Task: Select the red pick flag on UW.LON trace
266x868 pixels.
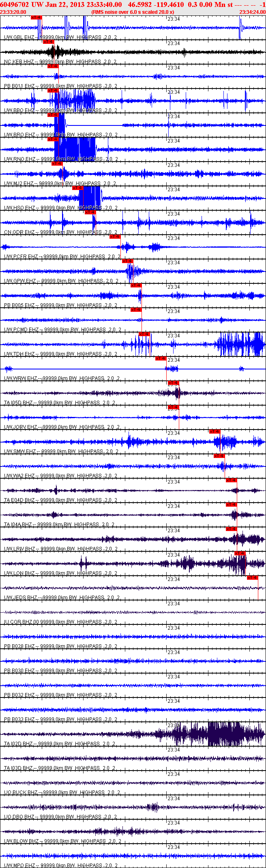Action: pos(240,553)
